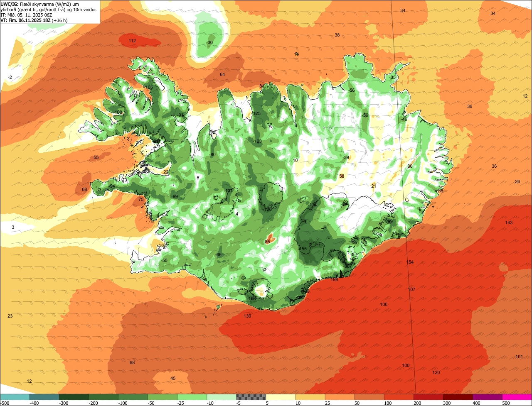The image size is (532, 406).
Task: Click map value 154 in southeast sea
Action: pos(410,262)
